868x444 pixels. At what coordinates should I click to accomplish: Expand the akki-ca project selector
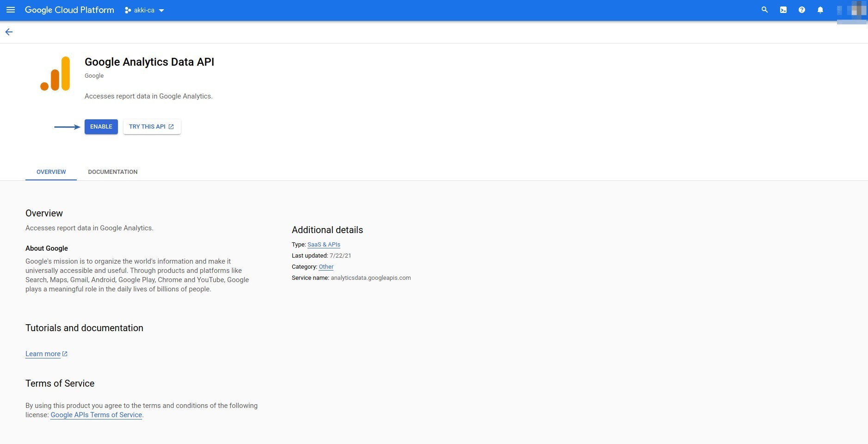coord(144,10)
